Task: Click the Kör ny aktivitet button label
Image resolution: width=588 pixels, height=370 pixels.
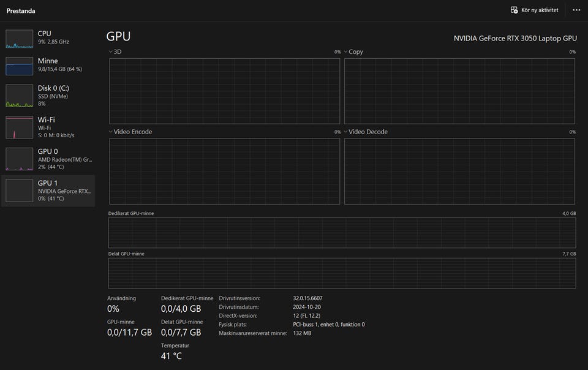Action: (540, 10)
